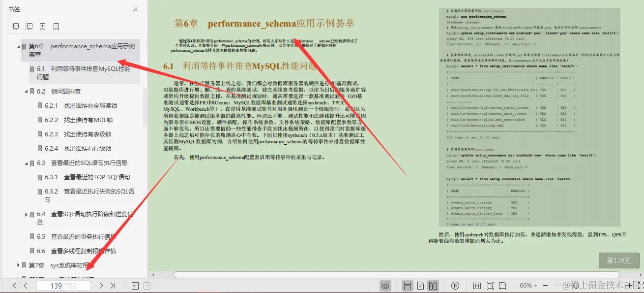Click the 第139页 page indicator button

tap(619, 260)
